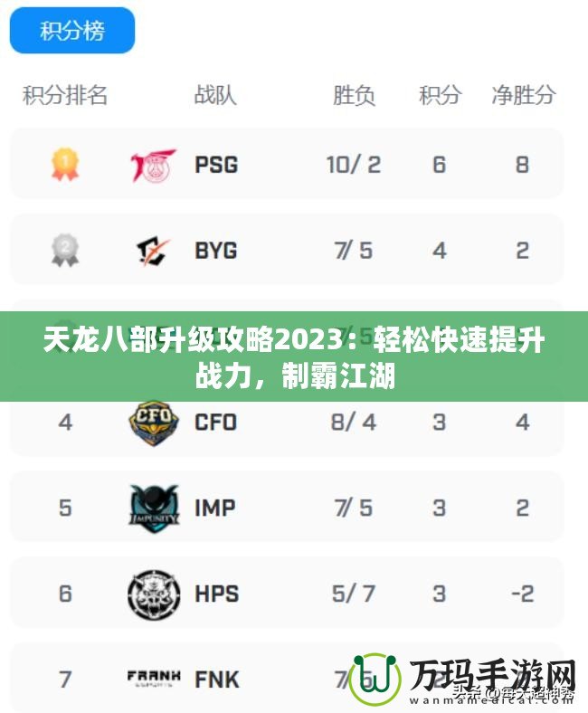The height and width of the screenshot is (713, 588).
Task: Click the gold first-place medal icon
Action: tap(65, 165)
